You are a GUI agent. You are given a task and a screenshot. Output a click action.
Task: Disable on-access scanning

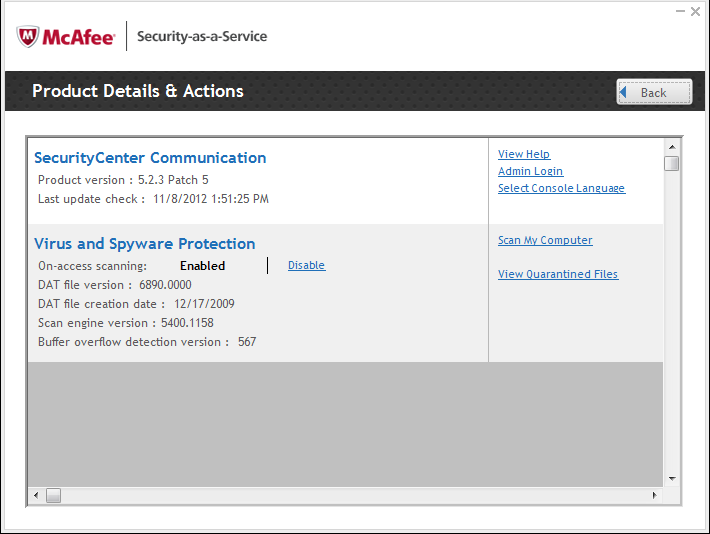[x=306, y=265]
